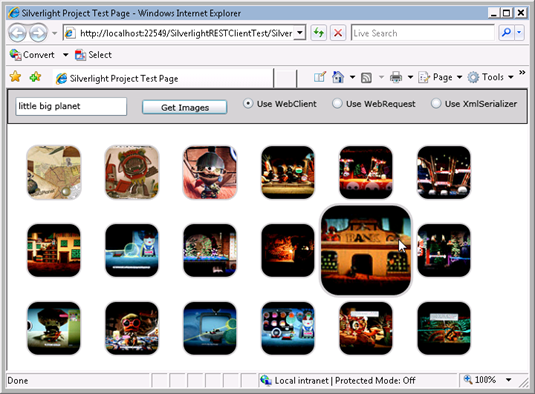Image resolution: width=535 pixels, height=394 pixels.
Task: Click the RSS feeds icon
Action: tap(366, 78)
